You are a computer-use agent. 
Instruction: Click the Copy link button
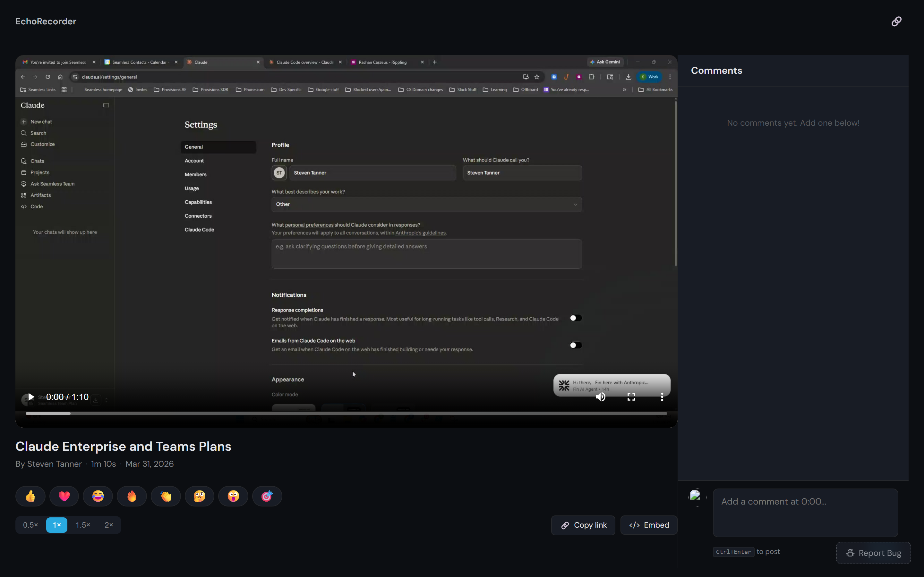pos(583,525)
